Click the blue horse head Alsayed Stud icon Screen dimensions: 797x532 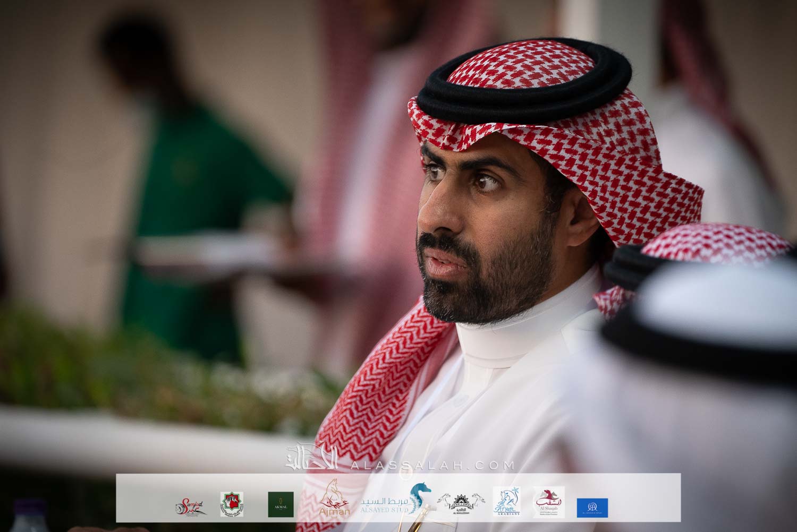(x=419, y=497)
